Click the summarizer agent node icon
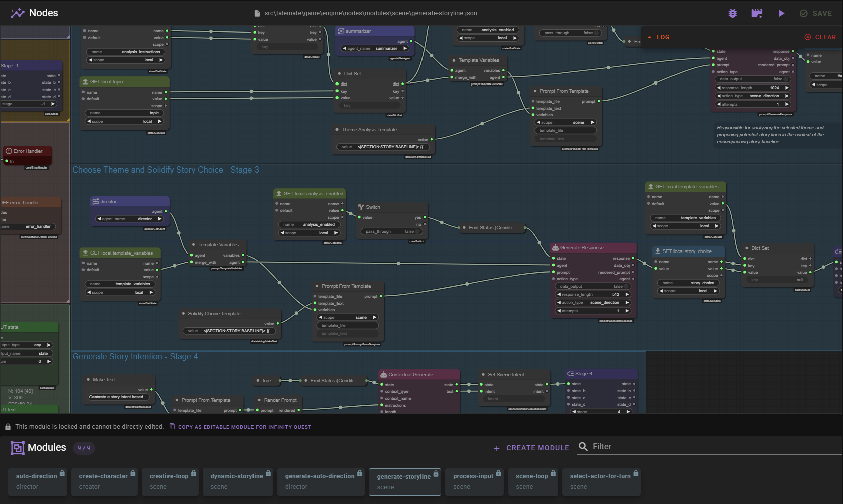Viewport: 843px width, 504px height. tap(342, 31)
